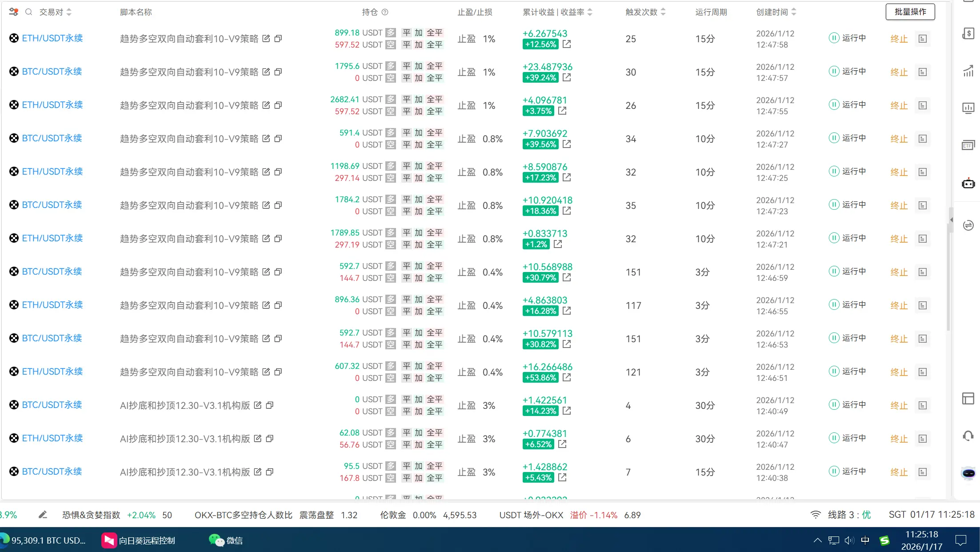The height and width of the screenshot is (552, 980).
Task: Open the ETF sidebar icon
Action: 968,145
